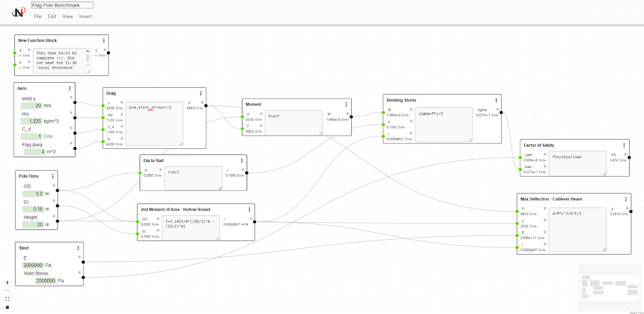
Task: Remove Factor of Safety input load
Action: click(x=545, y=166)
